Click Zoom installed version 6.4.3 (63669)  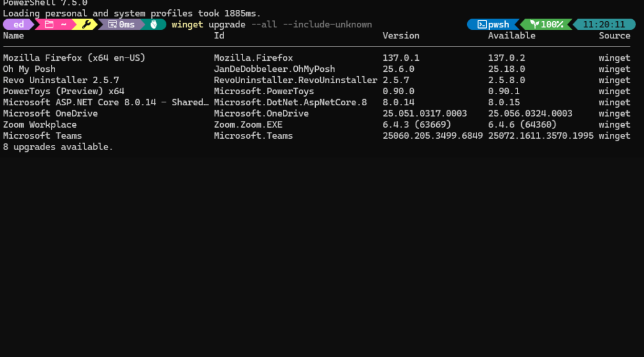pyautogui.click(x=417, y=125)
